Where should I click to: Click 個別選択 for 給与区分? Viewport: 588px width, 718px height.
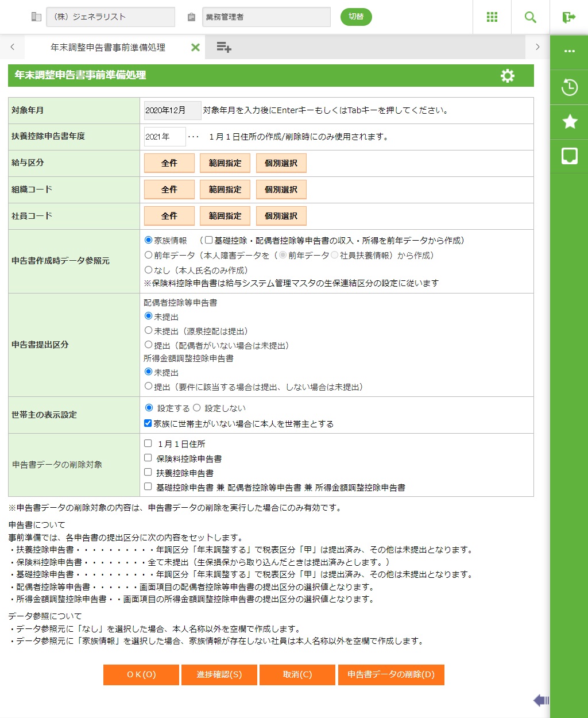pos(281,163)
